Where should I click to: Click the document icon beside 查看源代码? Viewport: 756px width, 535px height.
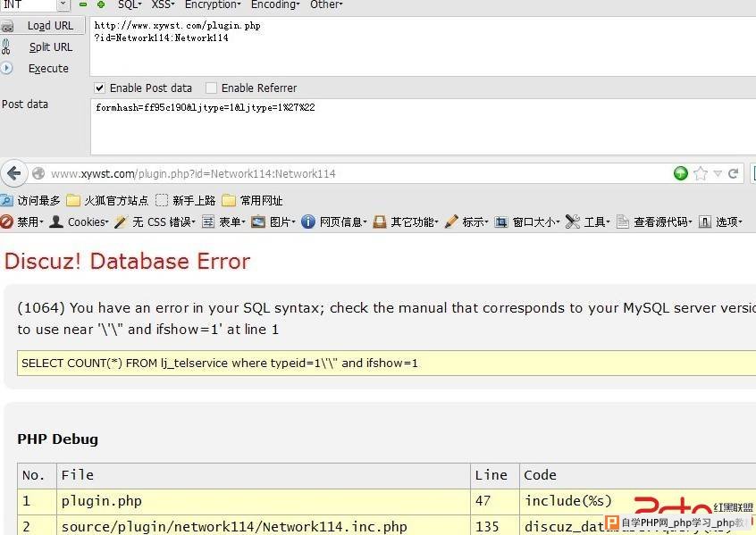[x=623, y=222]
